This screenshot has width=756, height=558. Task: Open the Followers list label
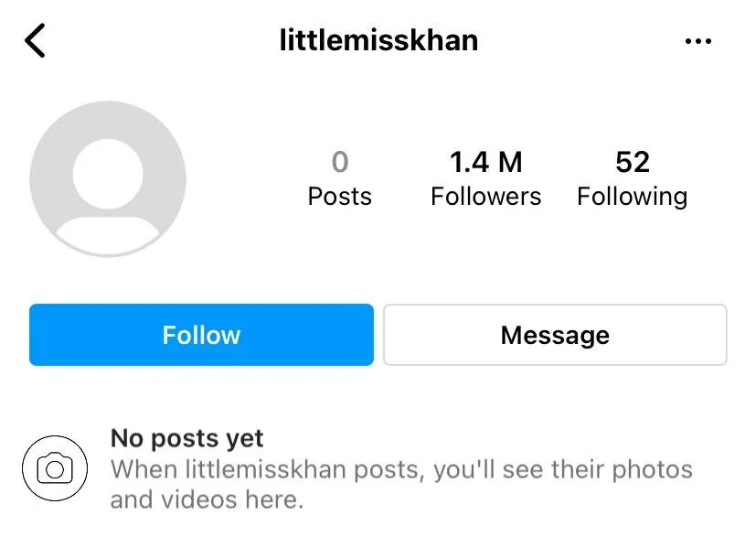click(x=485, y=197)
